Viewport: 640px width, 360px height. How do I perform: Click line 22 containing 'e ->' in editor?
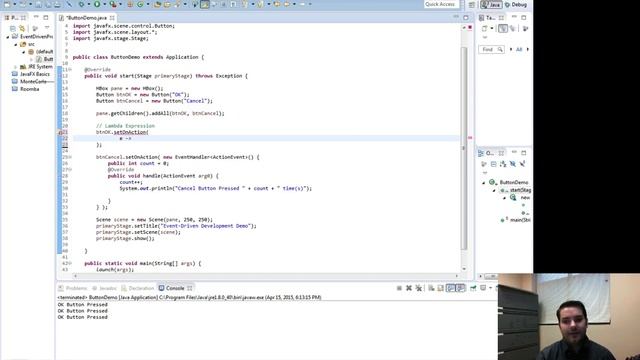[266, 138]
